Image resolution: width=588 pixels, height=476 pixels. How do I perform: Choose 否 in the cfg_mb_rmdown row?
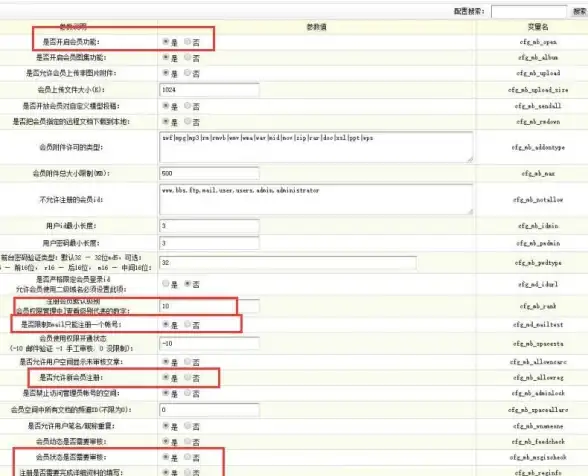tap(188, 121)
